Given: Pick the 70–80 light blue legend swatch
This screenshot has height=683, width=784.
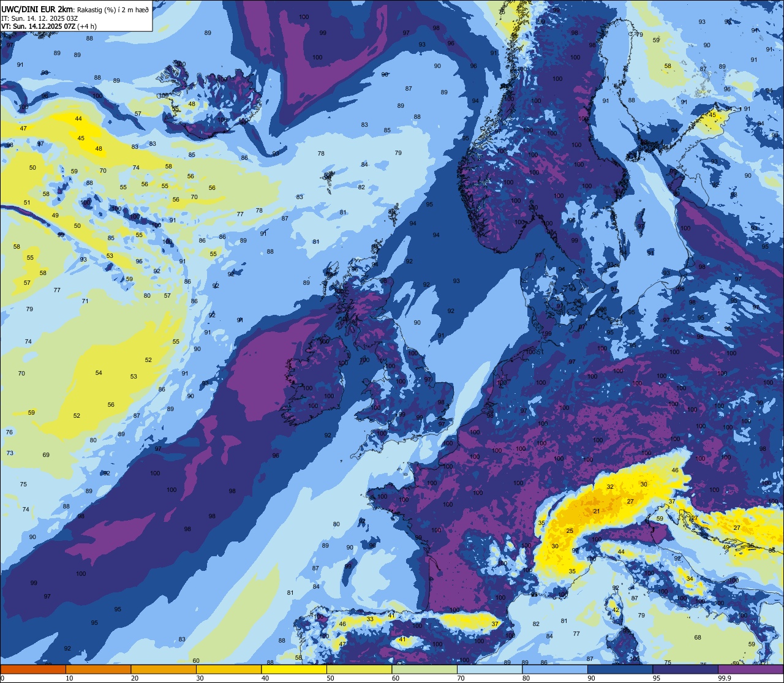Looking at the screenshot, I should point(489,669).
